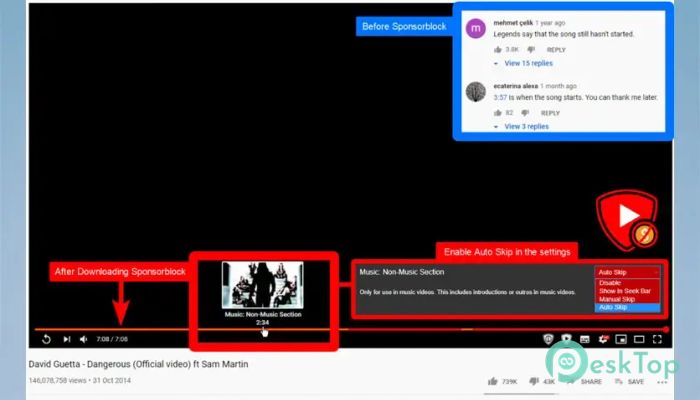
Task: Like ecaterina alexa's comment
Action: (498, 113)
